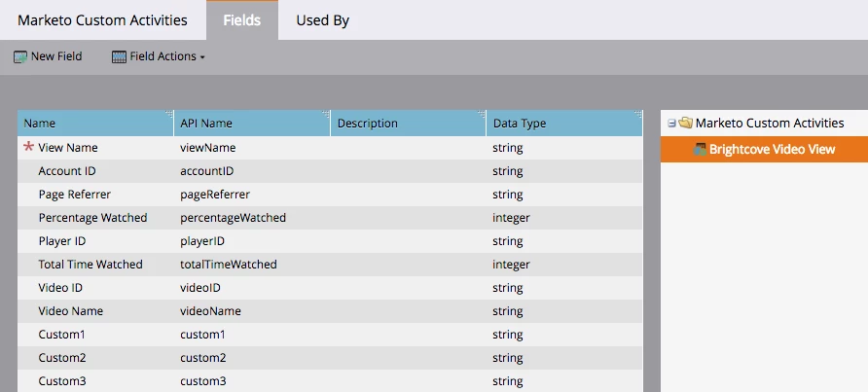Select the Video ID field row
Screen dimensions: 868x392
[330, 287]
